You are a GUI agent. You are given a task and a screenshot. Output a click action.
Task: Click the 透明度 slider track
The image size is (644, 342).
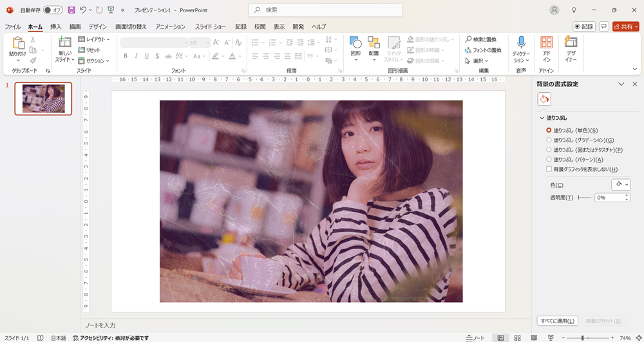click(x=585, y=198)
